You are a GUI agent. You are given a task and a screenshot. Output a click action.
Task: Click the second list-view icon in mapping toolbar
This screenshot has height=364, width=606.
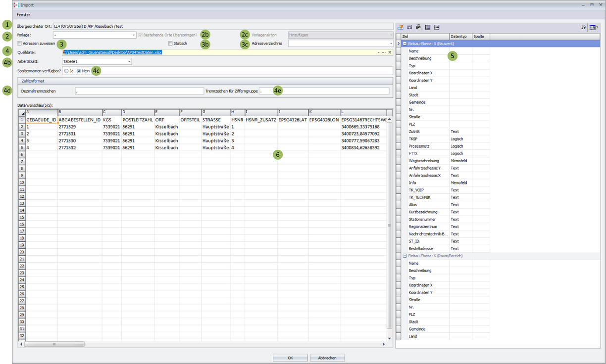[x=437, y=27]
